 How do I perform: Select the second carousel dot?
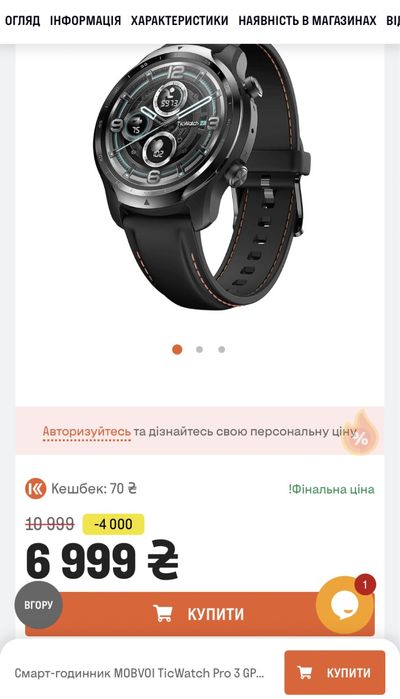pyautogui.click(x=199, y=350)
